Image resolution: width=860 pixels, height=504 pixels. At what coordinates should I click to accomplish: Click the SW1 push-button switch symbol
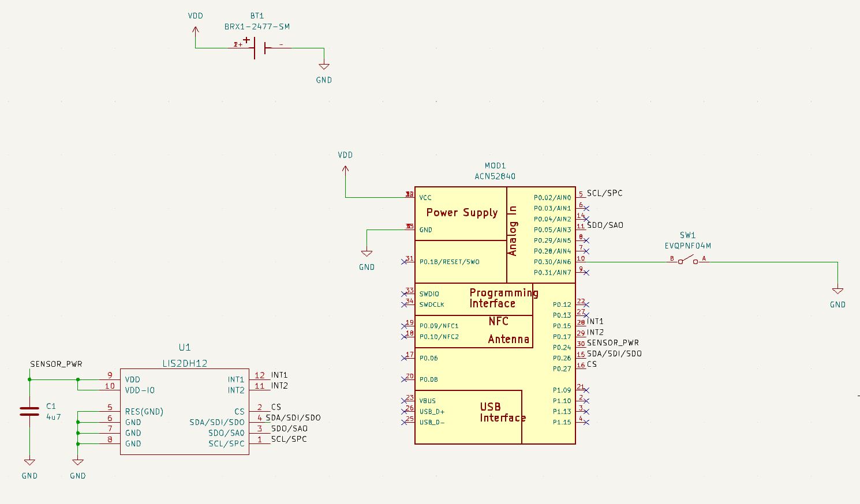pos(687,261)
